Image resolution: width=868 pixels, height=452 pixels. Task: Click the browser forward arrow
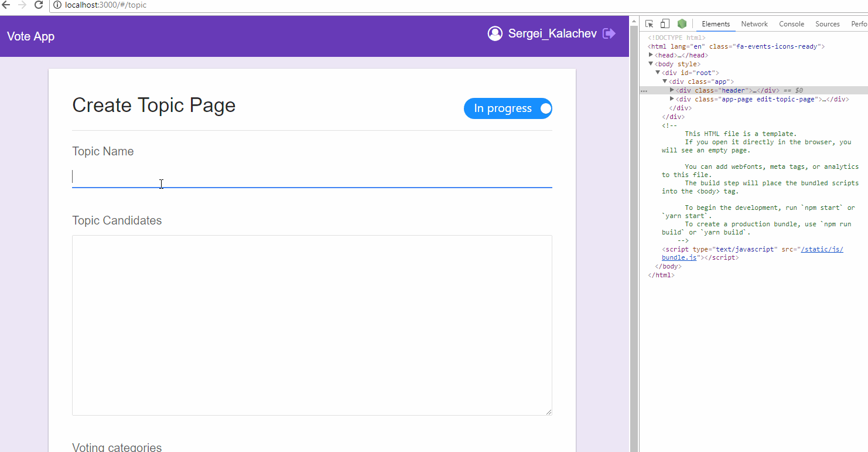click(22, 5)
